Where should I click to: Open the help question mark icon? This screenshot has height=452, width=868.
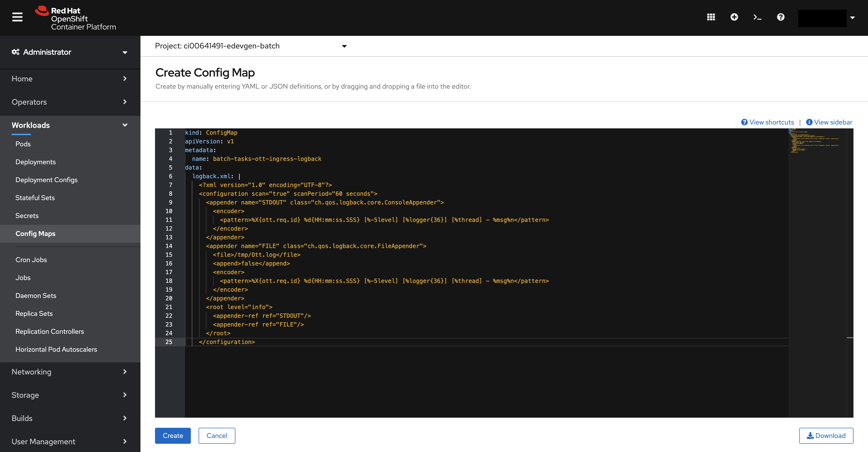pyautogui.click(x=780, y=17)
